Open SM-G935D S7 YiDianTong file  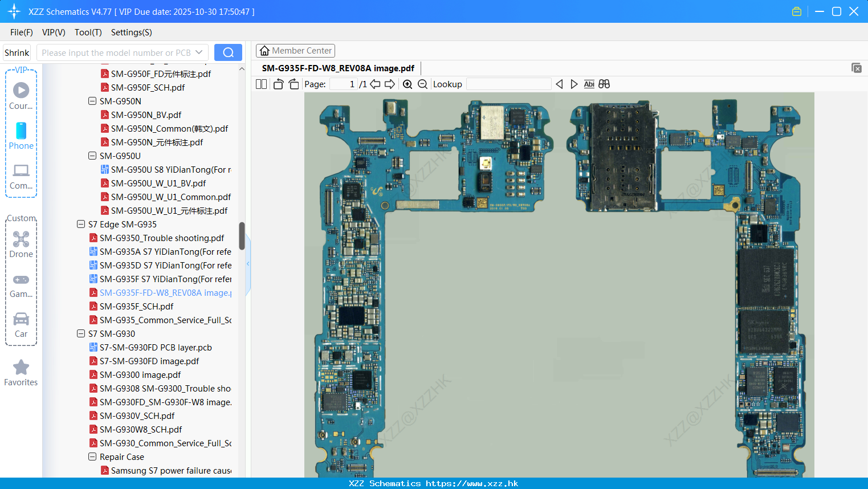(165, 265)
